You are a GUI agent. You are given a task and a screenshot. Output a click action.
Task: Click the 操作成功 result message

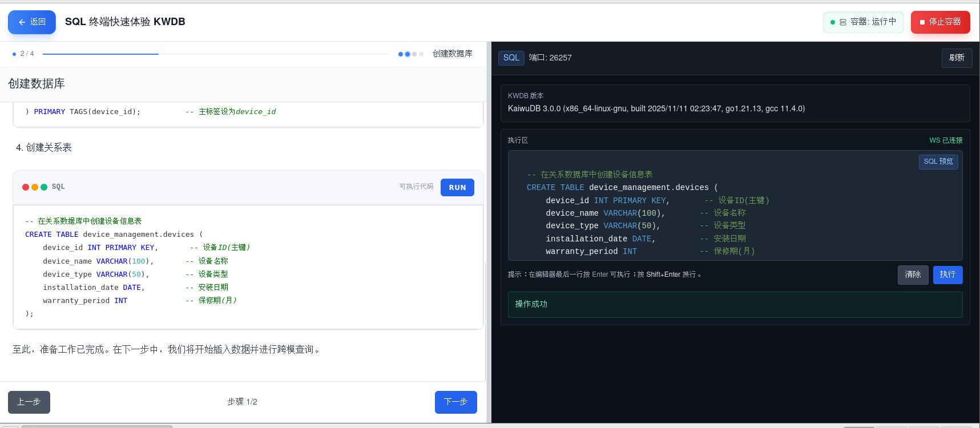[x=735, y=305]
